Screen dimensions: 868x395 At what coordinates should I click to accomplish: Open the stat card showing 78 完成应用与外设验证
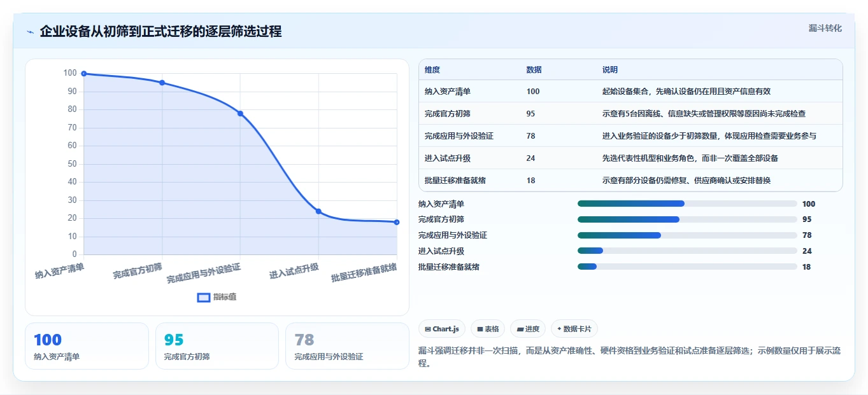pos(347,346)
